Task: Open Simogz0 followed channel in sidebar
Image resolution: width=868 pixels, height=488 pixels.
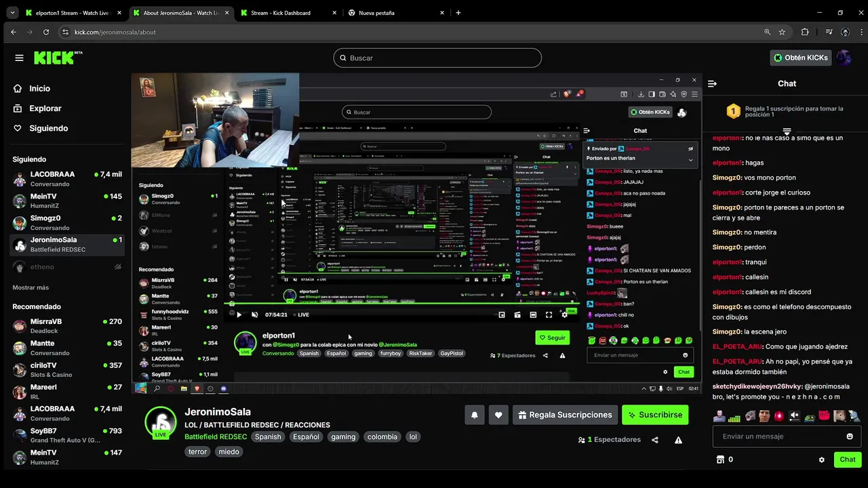Action: click(67, 222)
